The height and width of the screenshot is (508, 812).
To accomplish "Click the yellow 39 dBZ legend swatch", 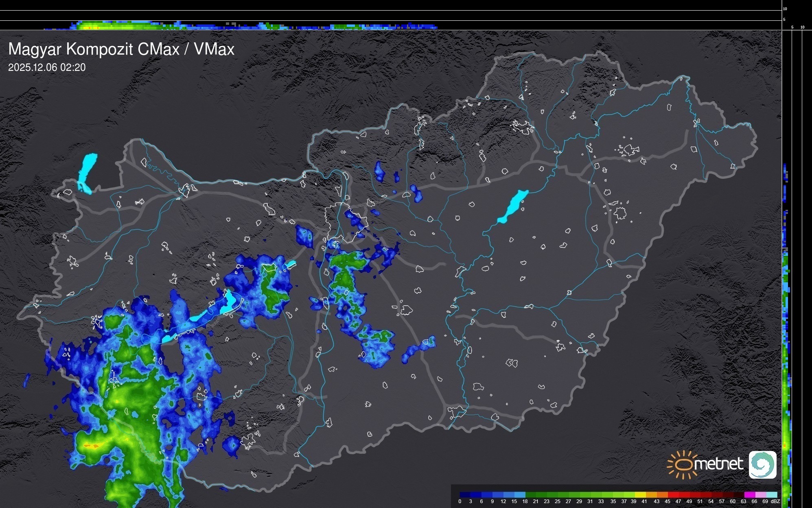I will click(640, 495).
